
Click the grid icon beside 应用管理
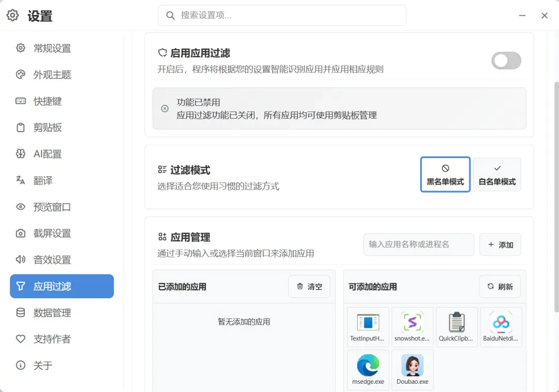[162, 237]
